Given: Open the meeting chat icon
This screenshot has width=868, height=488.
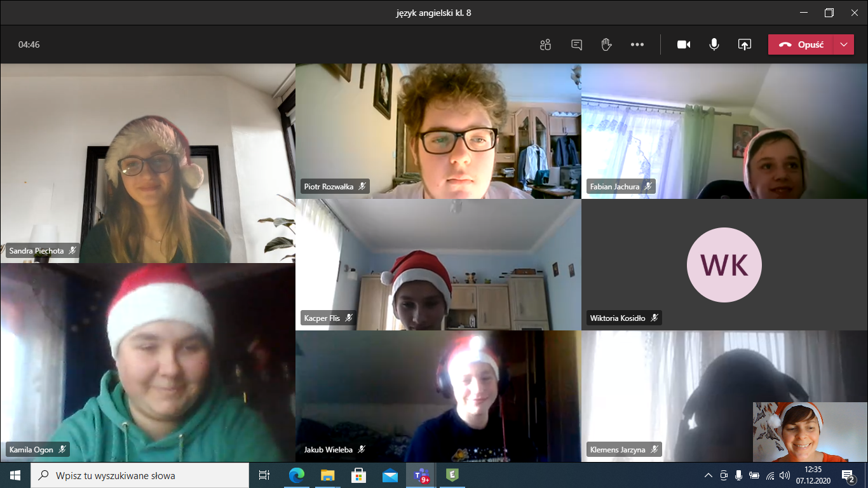Looking at the screenshot, I should (x=576, y=44).
